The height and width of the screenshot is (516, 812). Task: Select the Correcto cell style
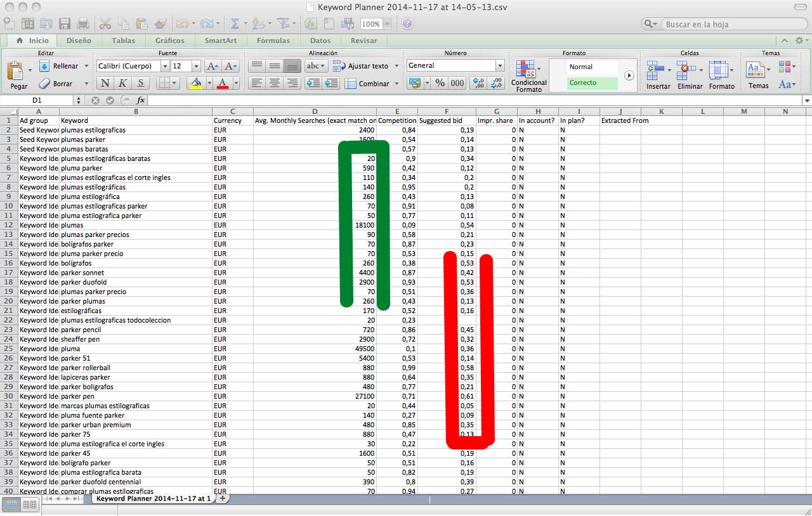tap(593, 83)
